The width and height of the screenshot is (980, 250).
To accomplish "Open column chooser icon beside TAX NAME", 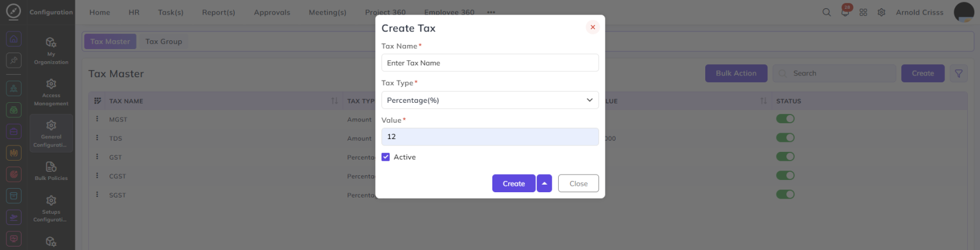I will pos(97,101).
